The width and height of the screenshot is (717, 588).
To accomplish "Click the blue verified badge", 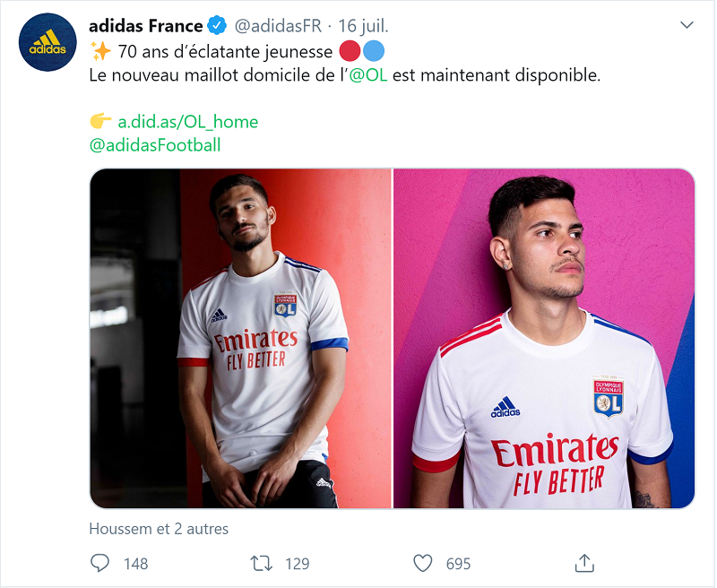I will point(217,26).
